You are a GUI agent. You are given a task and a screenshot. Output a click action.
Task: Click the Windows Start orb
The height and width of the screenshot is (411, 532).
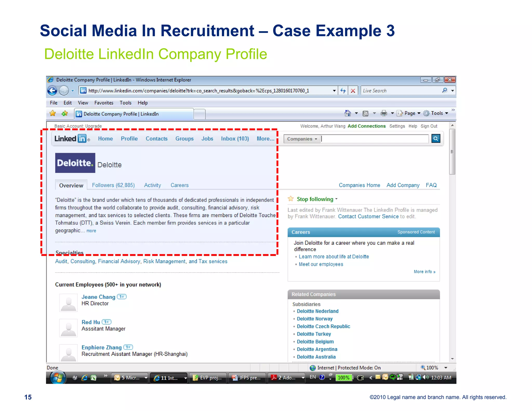pos(58,377)
